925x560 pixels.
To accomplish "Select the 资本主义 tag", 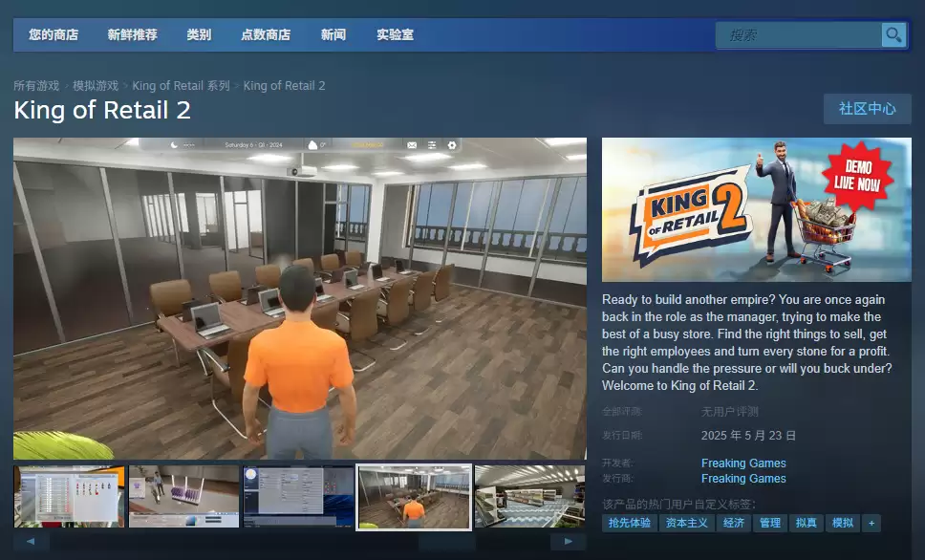I will [686, 523].
